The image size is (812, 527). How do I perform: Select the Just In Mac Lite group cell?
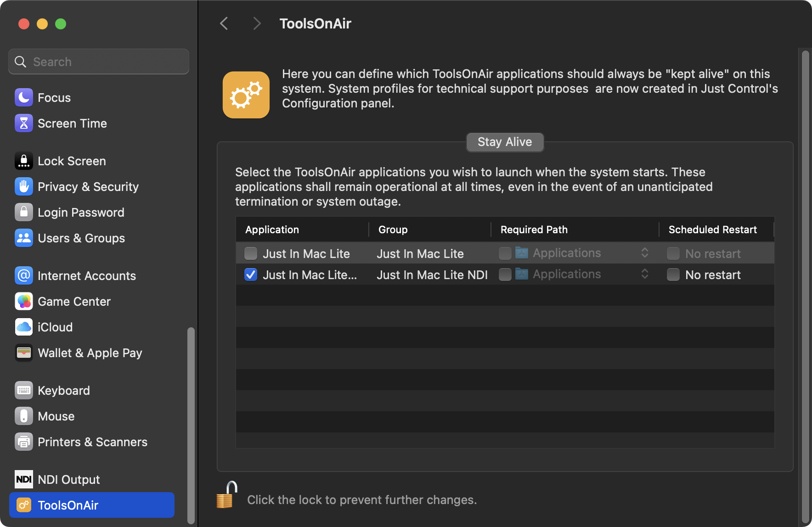(420, 253)
